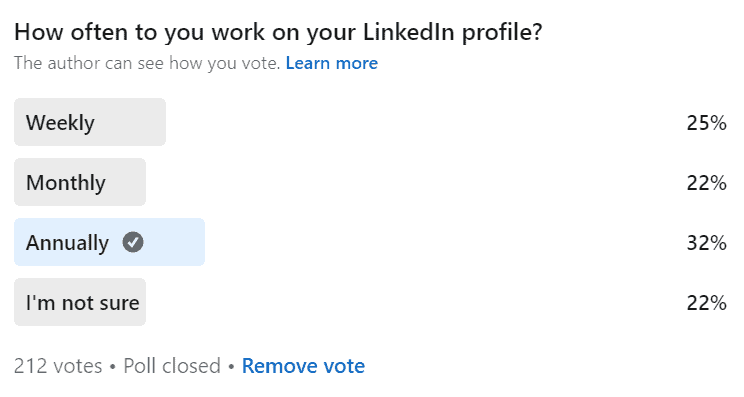
Task: Choose the I'm not sure option bar
Action: tap(80, 302)
